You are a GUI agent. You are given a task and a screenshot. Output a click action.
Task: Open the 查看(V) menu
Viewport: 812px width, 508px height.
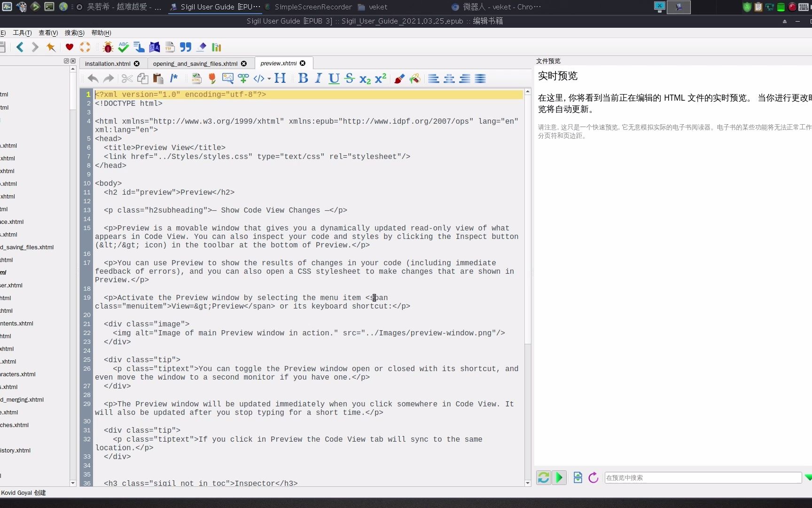48,33
